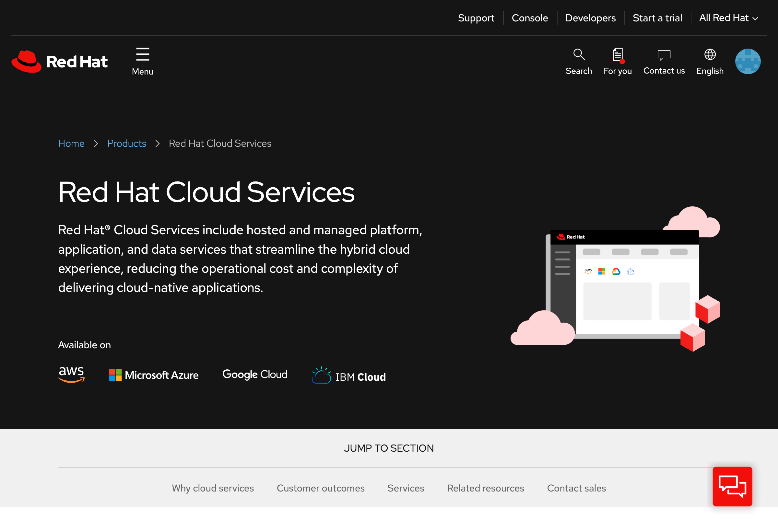Click "Start a trial"
Screen dimensions: 778x532
[x=657, y=18]
